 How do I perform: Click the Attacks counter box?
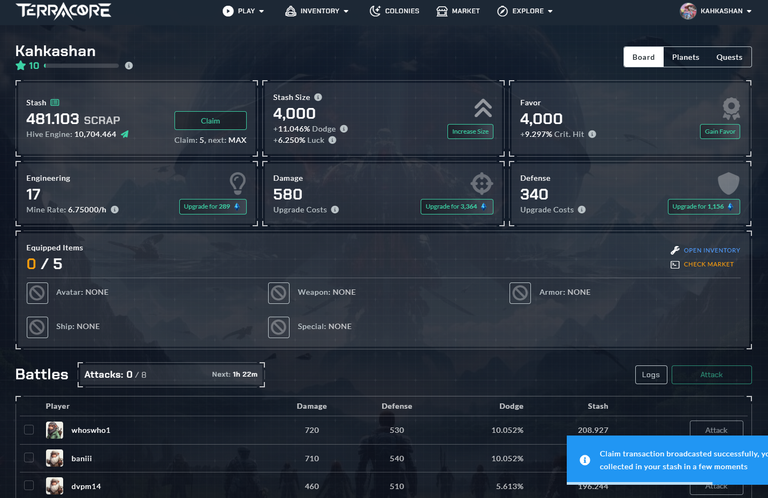point(171,375)
